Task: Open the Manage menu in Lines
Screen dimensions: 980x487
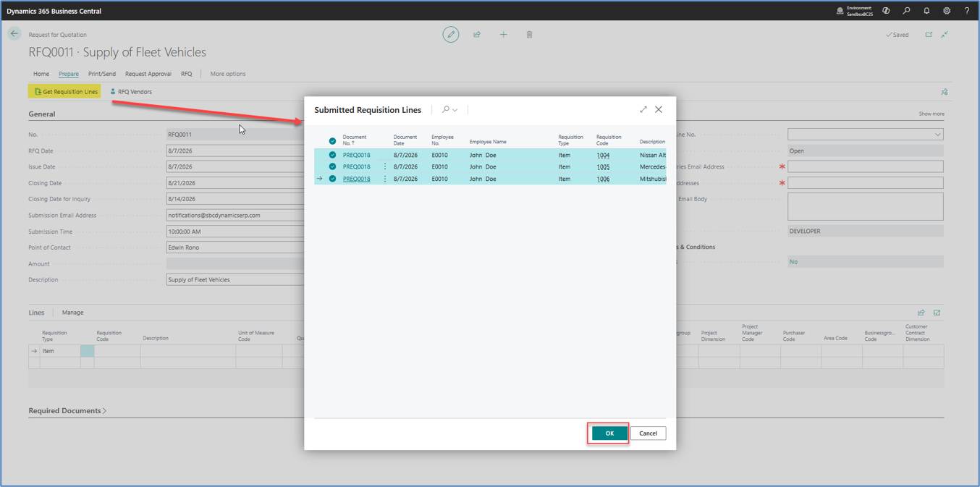Action: click(72, 313)
